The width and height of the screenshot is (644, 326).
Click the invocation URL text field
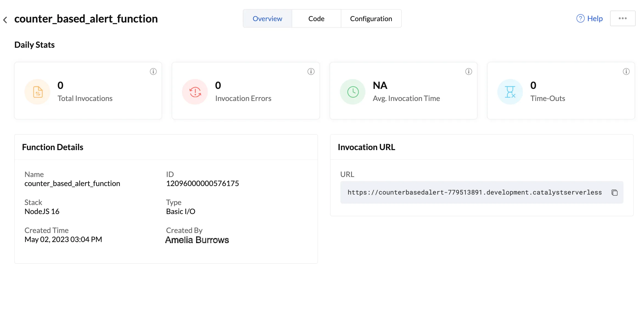click(474, 192)
